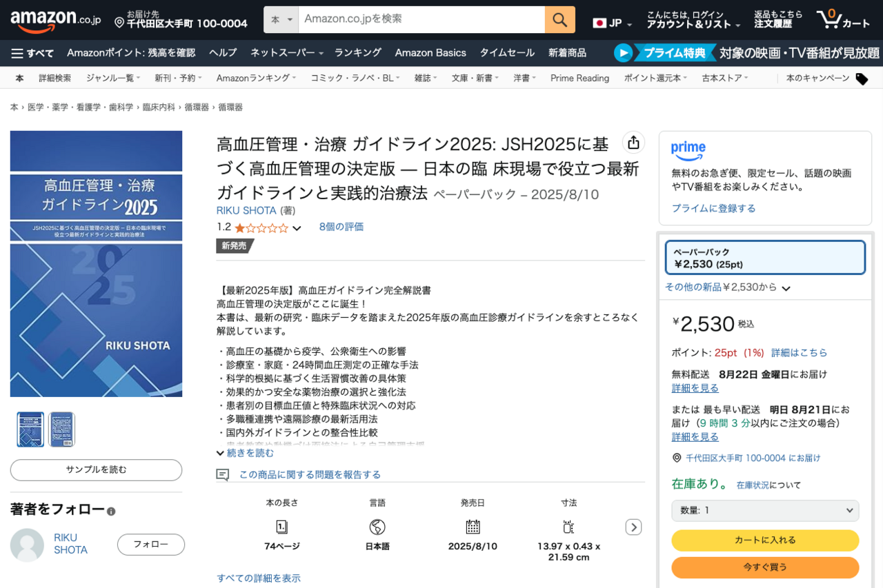Image resolution: width=883 pixels, height=588 pixels.
Task: Click the カートに入れる button
Action: point(765,540)
